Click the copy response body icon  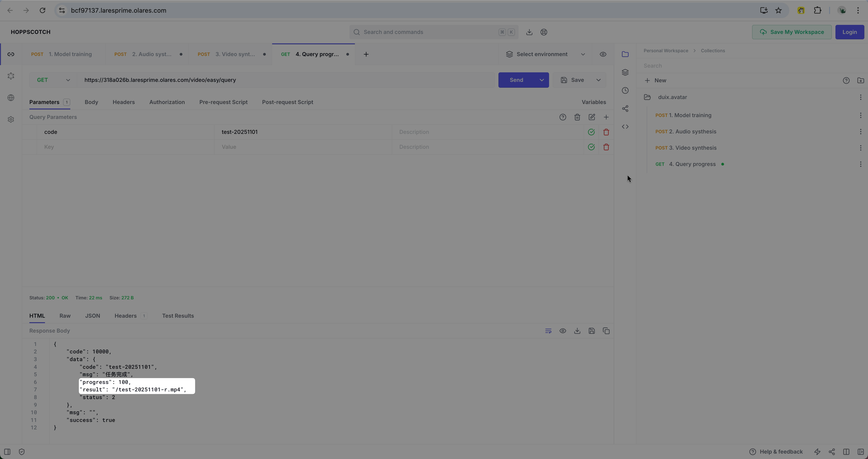606,331
